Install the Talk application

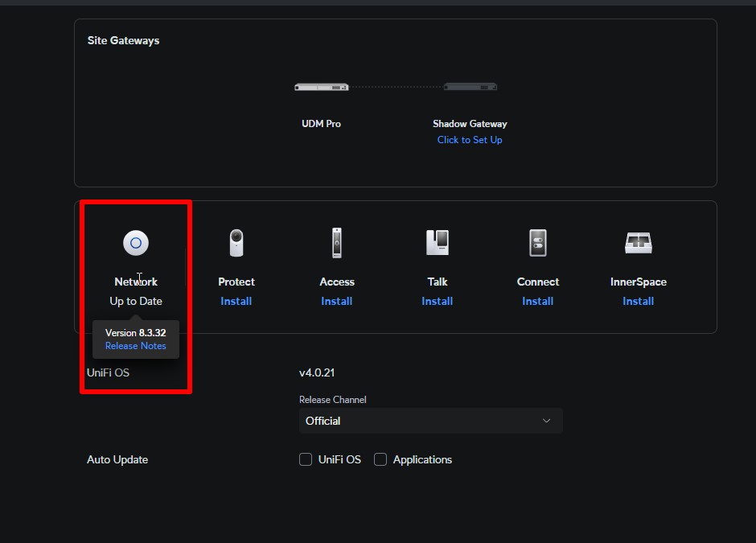coord(438,302)
